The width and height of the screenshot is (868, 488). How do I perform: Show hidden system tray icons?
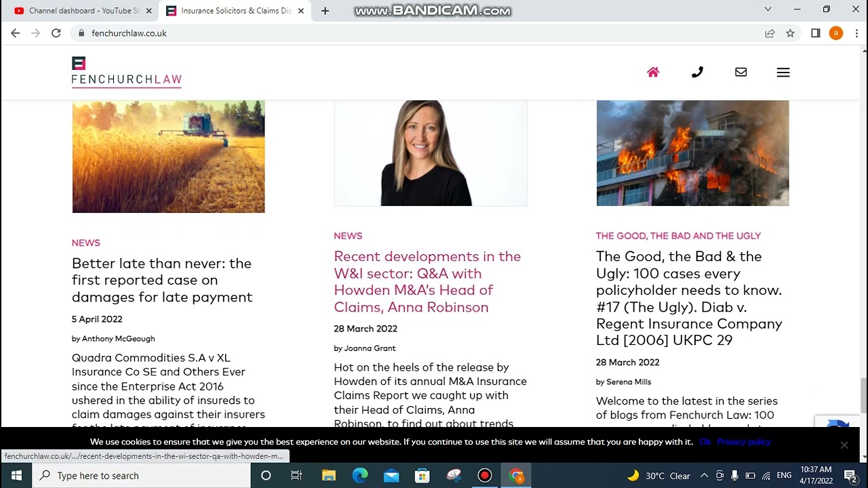tap(704, 476)
